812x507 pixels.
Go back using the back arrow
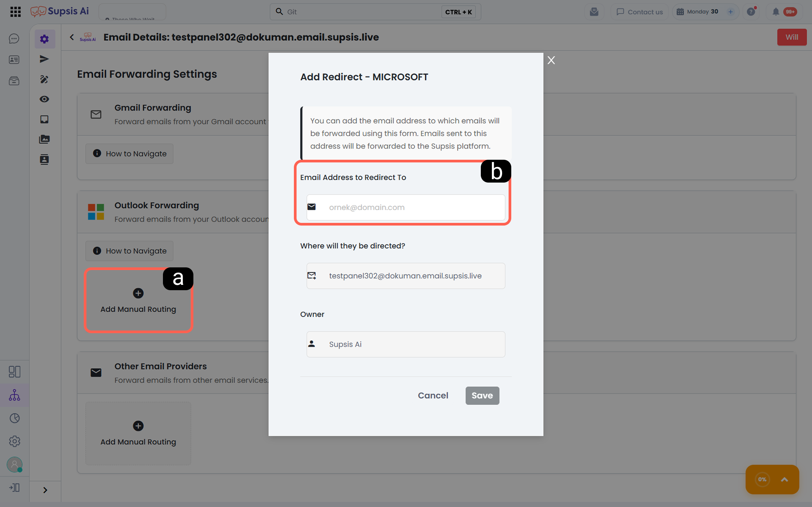coord(72,37)
